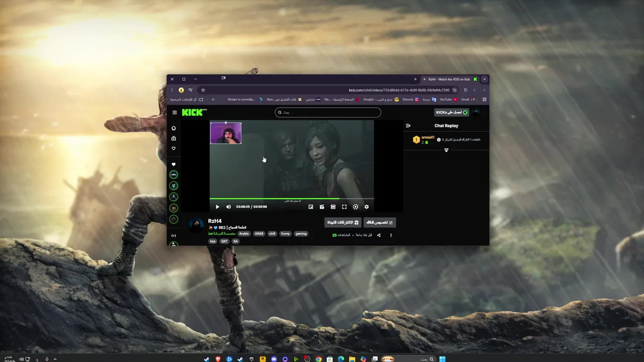
Task: Open YouTube bookmark
Action: click(449, 100)
